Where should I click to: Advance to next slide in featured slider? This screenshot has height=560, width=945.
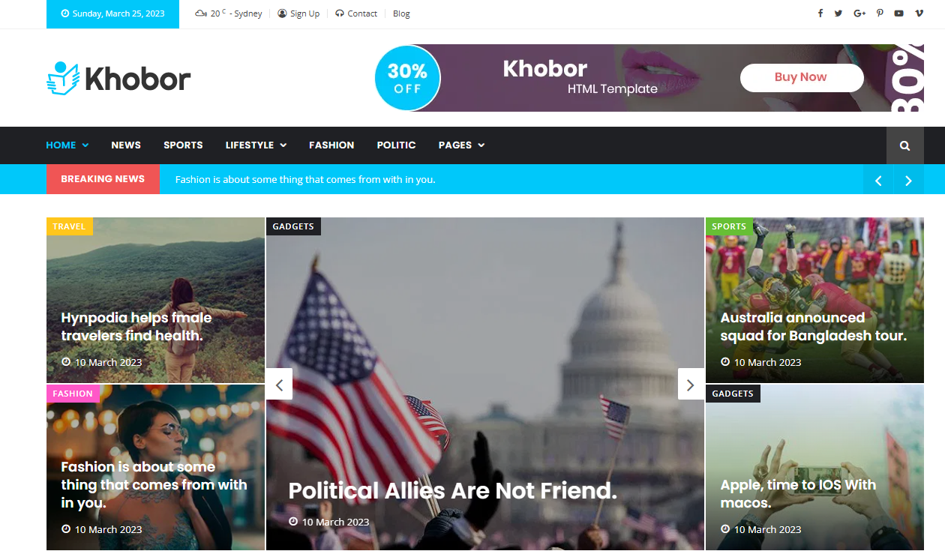click(691, 385)
